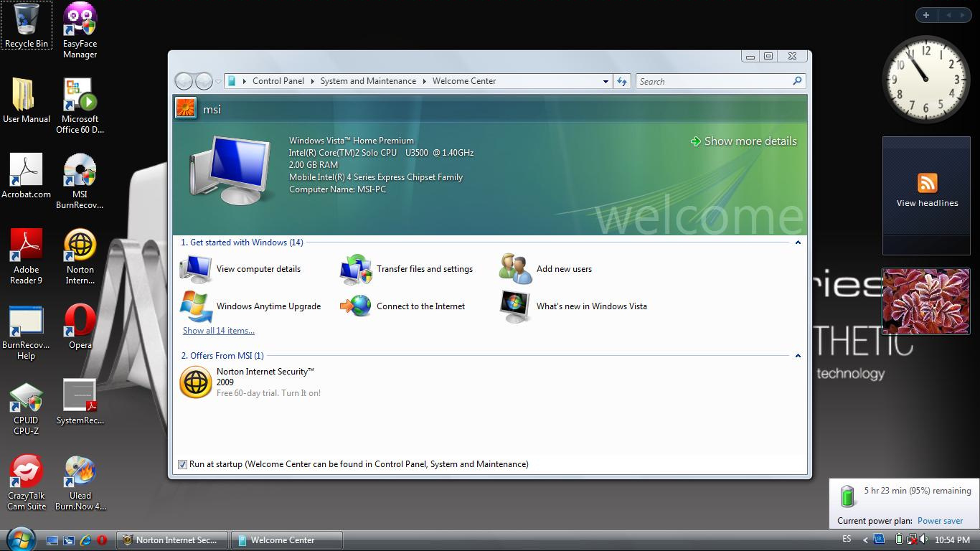The image size is (980, 551).
Task: Click Show more details link
Action: click(x=750, y=141)
